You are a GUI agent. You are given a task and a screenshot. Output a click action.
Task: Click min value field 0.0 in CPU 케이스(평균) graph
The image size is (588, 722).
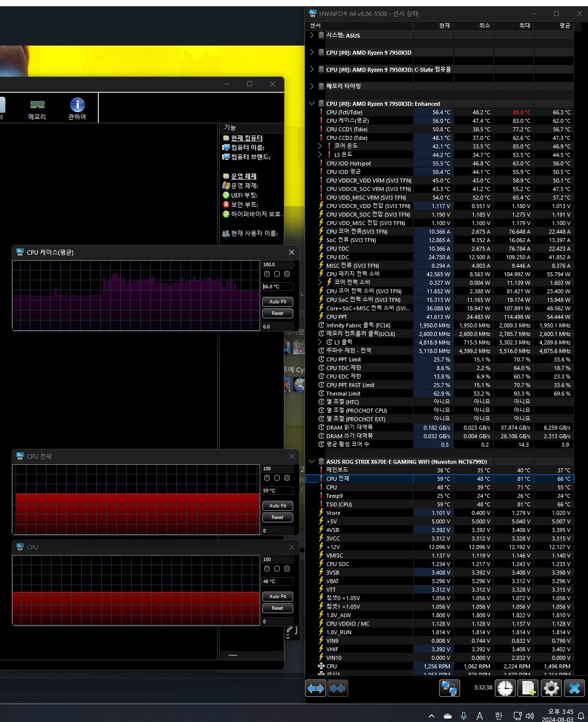click(278, 326)
